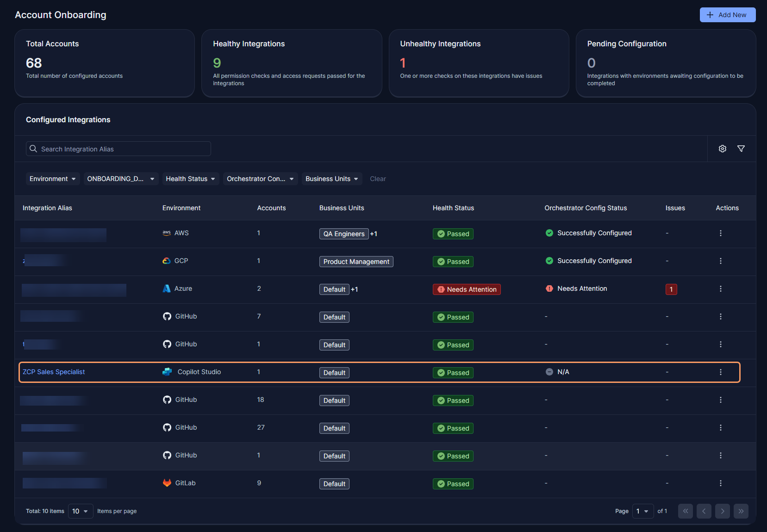
Task: Go to next page arrow
Action: pos(722,511)
